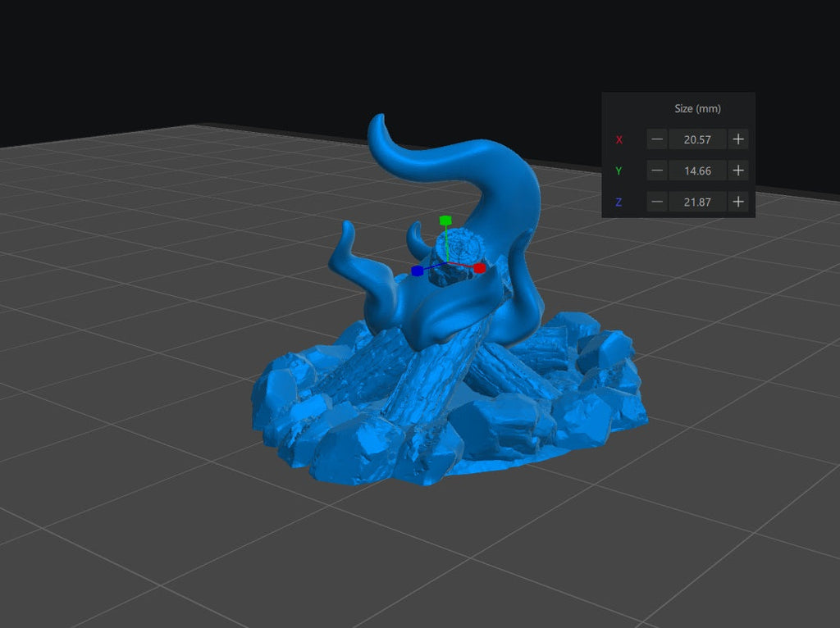Click the Y size field showing 14.66
The width and height of the screenshot is (840, 628).
[697, 171]
